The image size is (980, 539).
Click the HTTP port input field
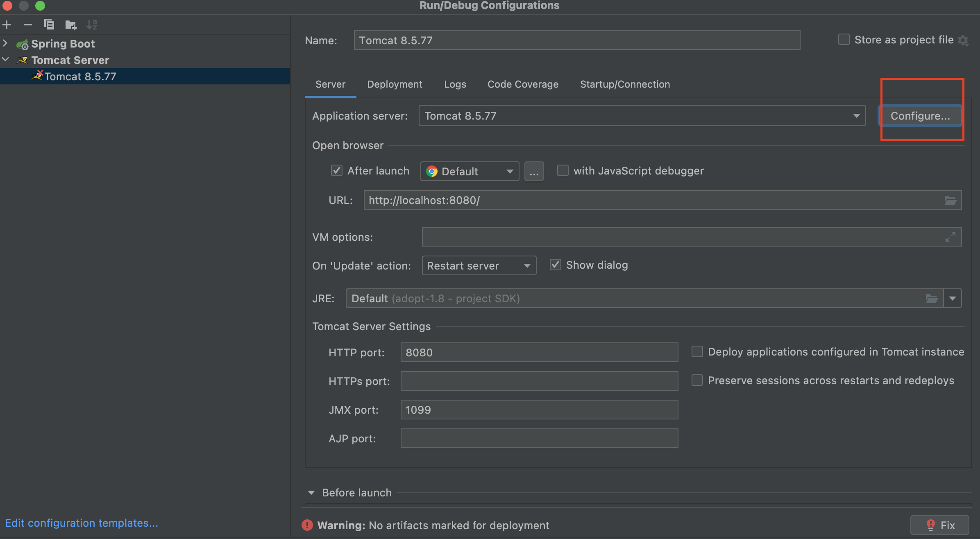click(539, 352)
